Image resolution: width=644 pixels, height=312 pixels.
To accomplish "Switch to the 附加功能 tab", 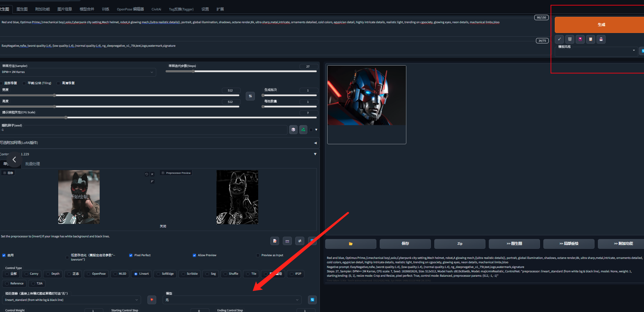I will [x=42, y=9].
